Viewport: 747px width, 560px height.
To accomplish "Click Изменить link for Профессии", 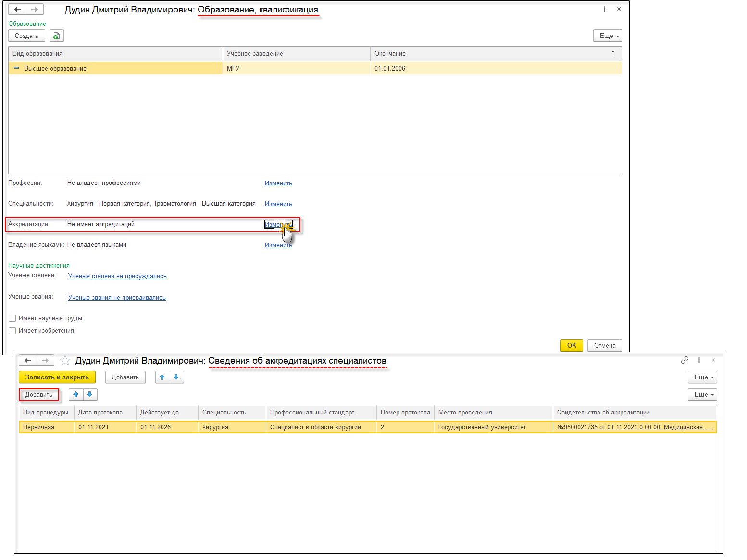I will click(x=278, y=183).
